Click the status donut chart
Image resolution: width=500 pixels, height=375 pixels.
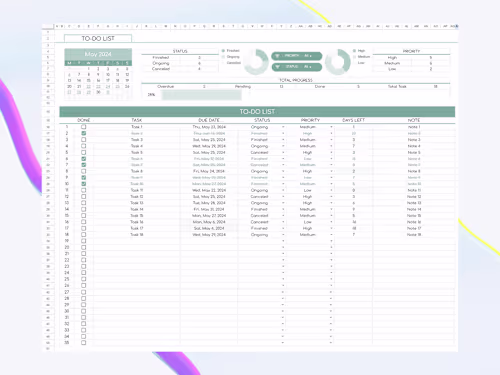point(256,62)
